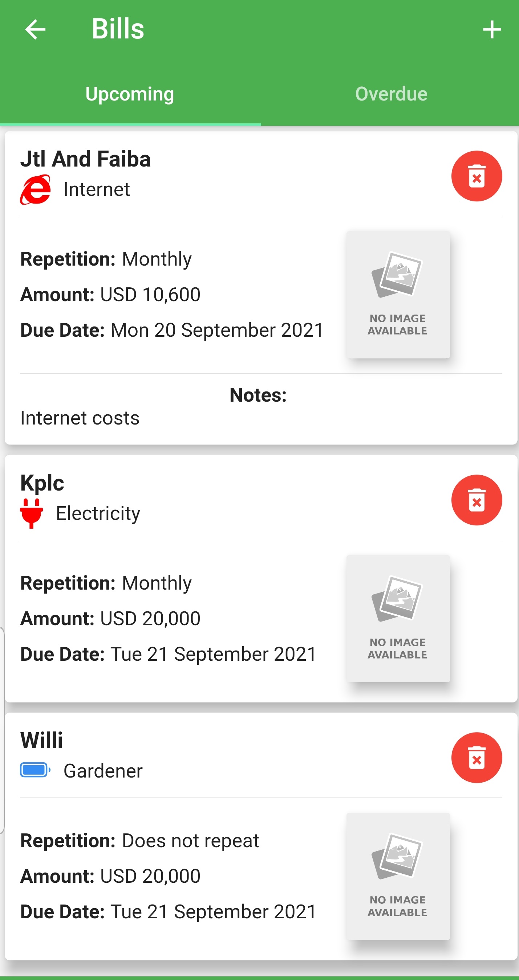Delete the Kplc electricity bill
The width and height of the screenshot is (519, 980).
pos(477,500)
